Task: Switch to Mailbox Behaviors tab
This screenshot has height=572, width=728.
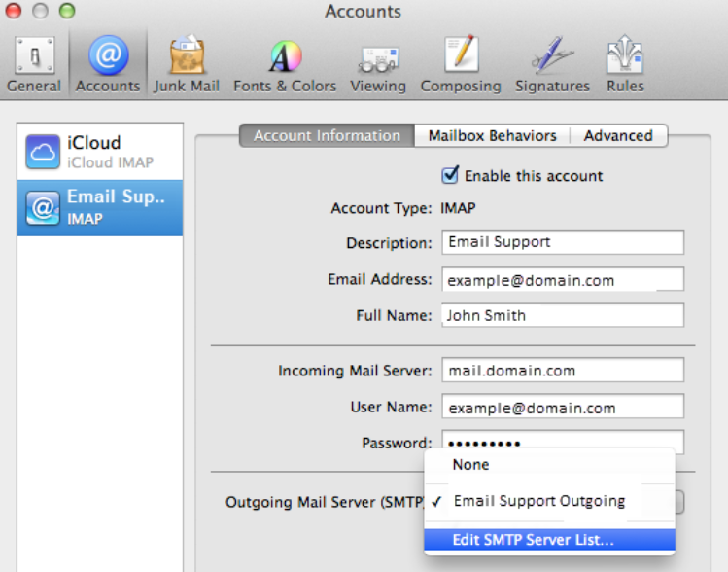Action: click(492, 136)
